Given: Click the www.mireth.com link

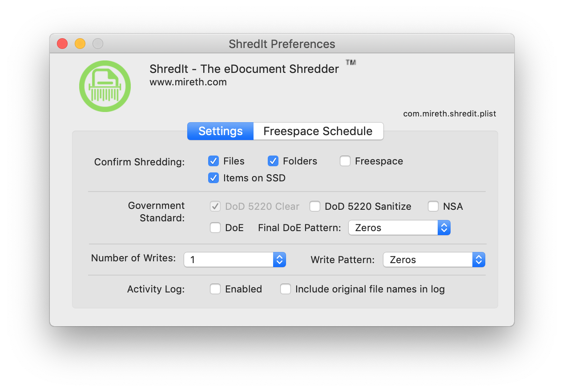Looking at the screenshot, I should click(188, 82).
